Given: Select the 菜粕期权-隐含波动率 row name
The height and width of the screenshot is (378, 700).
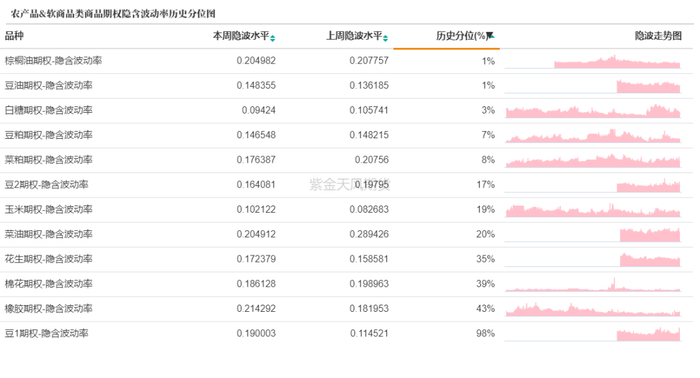Looking at the screenshot, I should tap(49, 160).
